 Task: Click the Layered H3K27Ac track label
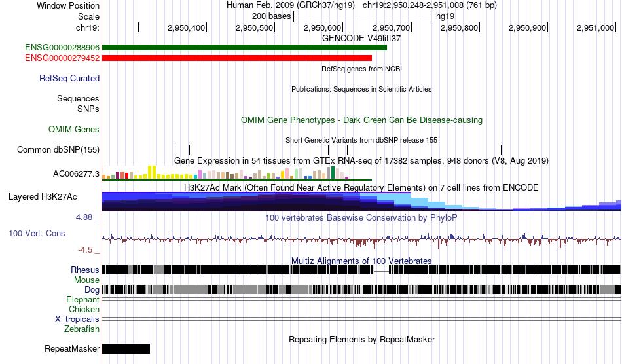click(x=43, y=196)
